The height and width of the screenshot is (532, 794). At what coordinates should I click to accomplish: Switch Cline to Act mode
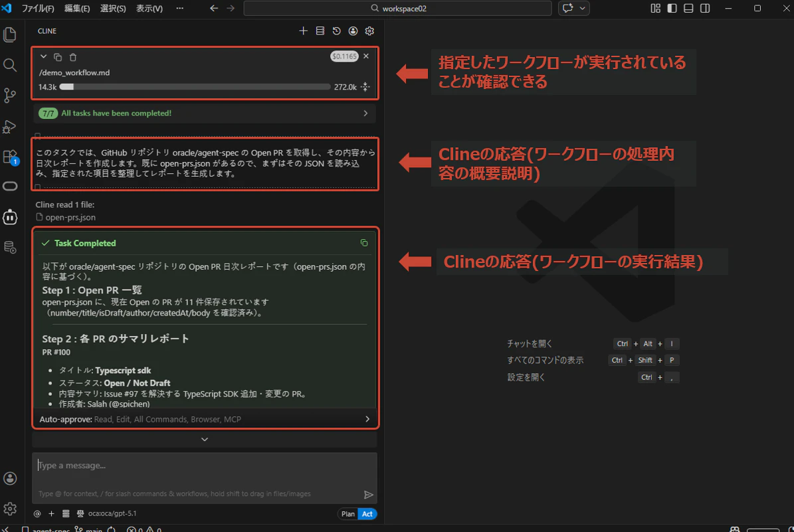tap(367, 514)
